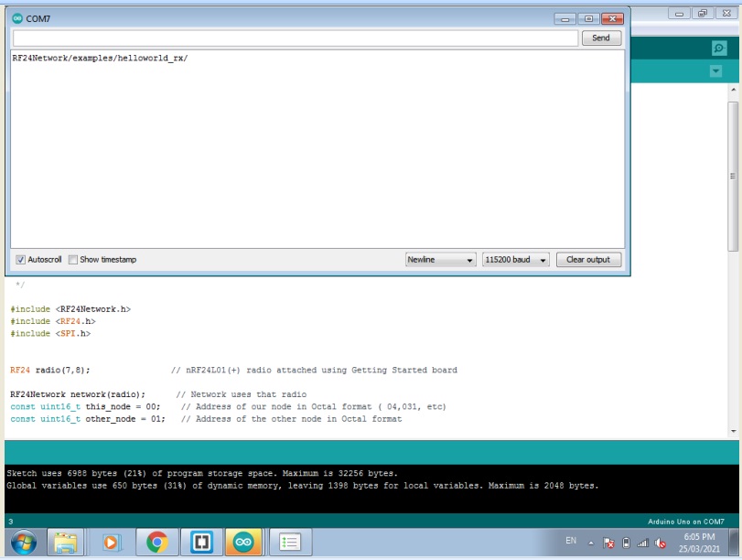Click the editor scrollbar up arrow
The height and width of the screenshot is (560, 742).
pos(733,90)
